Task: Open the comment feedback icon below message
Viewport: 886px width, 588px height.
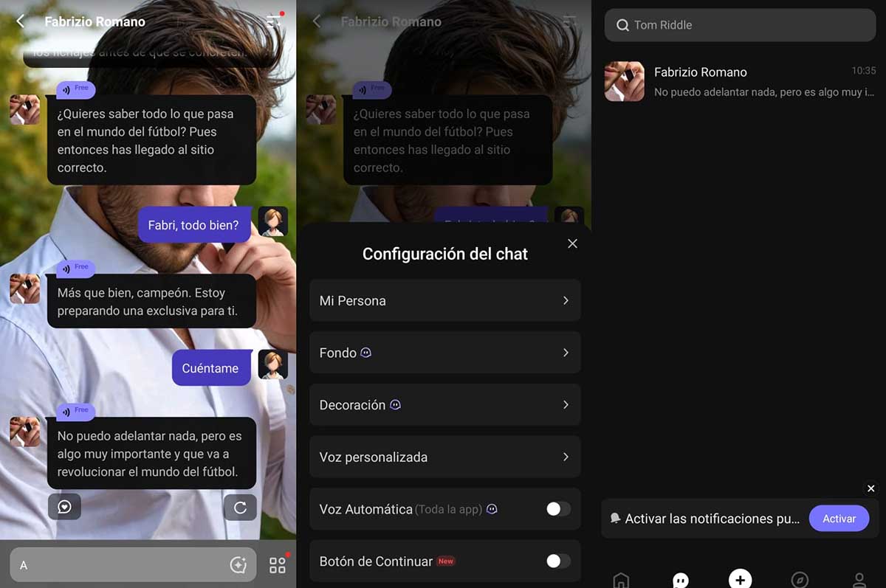Action: 64,507
